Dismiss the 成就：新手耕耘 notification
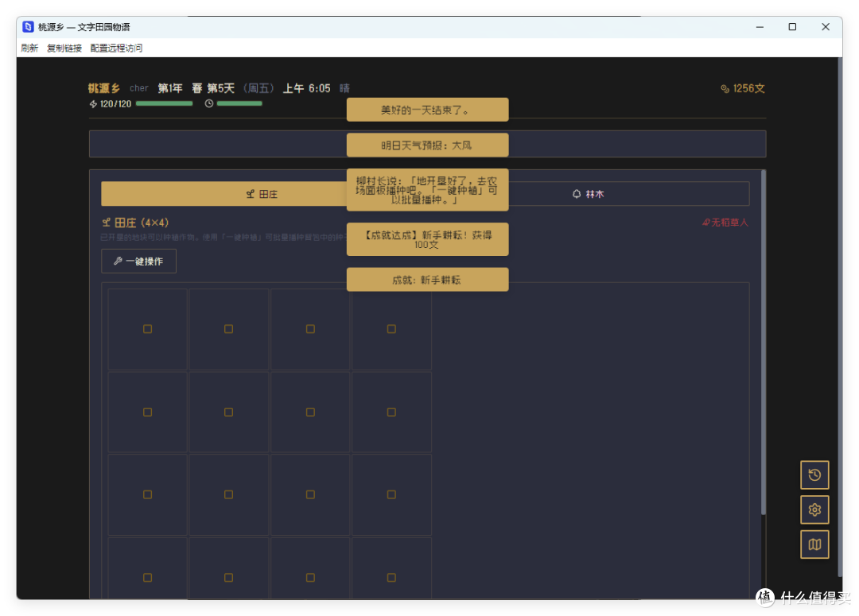Screen dimensions: 859x616 click(x=427, y=280)
